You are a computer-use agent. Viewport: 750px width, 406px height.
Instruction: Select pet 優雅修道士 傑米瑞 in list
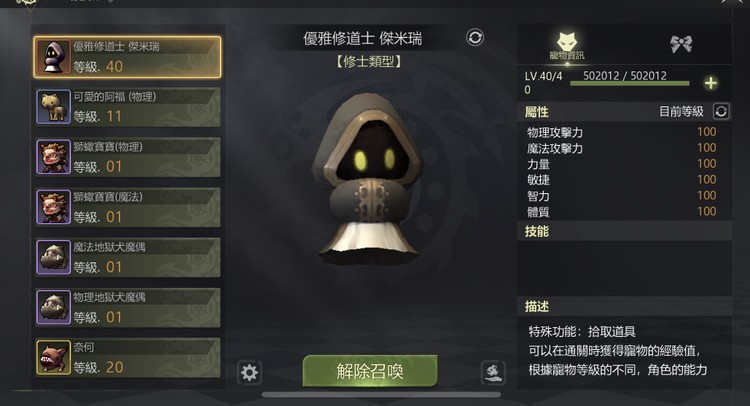point(127,57)
